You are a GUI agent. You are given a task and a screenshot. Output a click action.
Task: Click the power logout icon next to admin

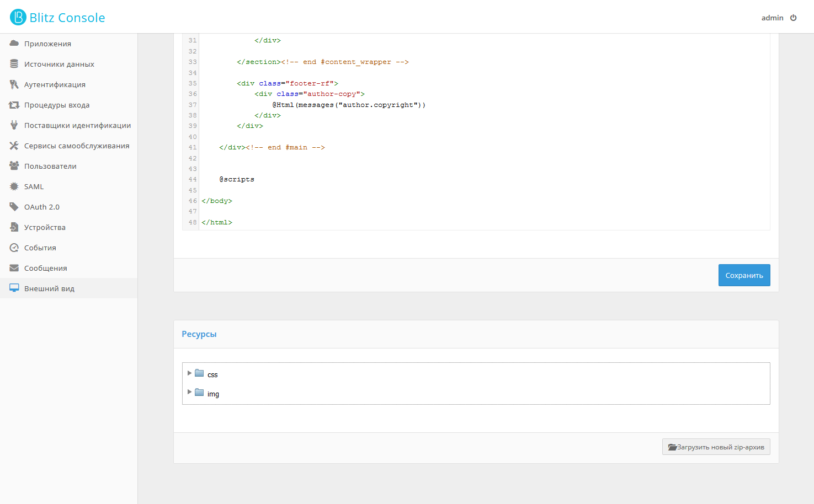click(x=794, y=18)
